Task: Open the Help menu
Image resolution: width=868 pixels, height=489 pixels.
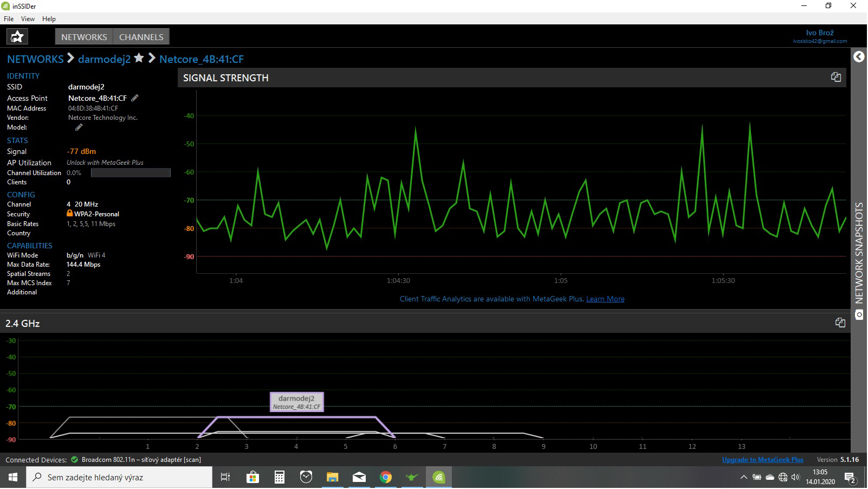Action: click(x=49, y=18)
